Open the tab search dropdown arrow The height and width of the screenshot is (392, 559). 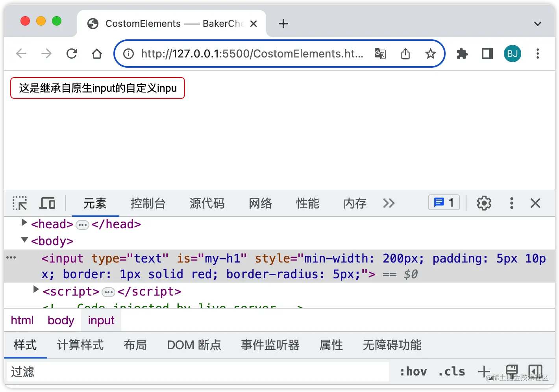538,24
